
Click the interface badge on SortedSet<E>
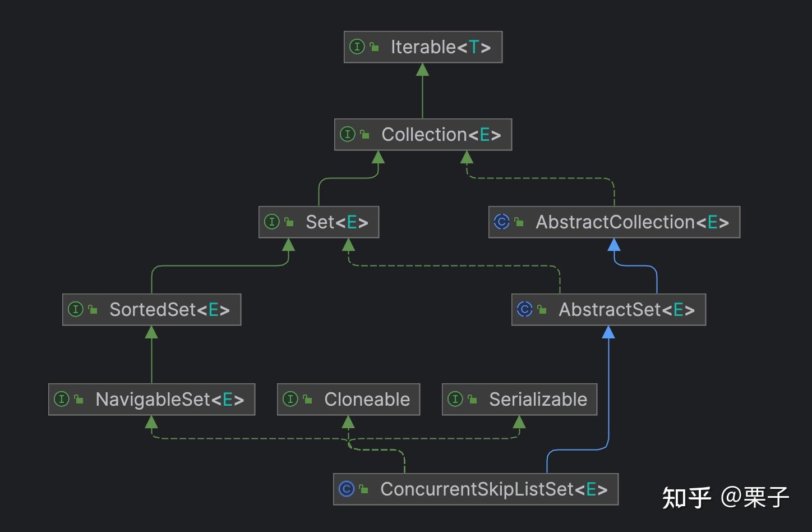(x=76, y=309)
